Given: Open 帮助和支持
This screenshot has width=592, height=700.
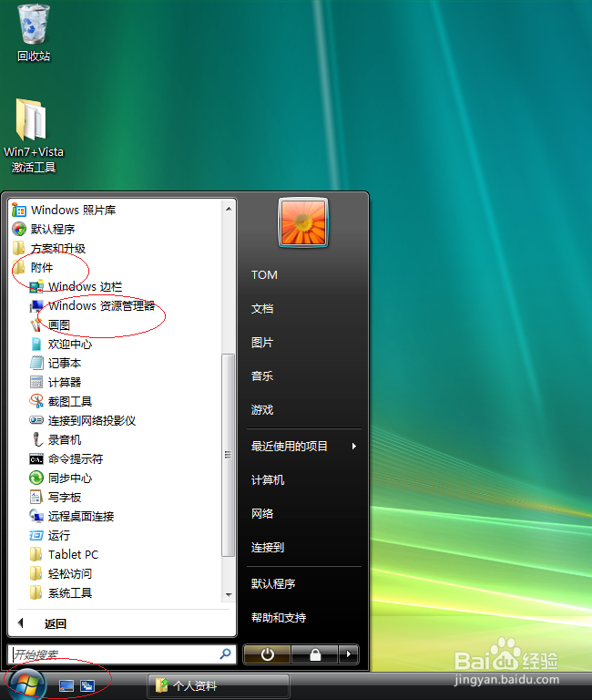Looking at the screenshot, I should click(279, 618).
